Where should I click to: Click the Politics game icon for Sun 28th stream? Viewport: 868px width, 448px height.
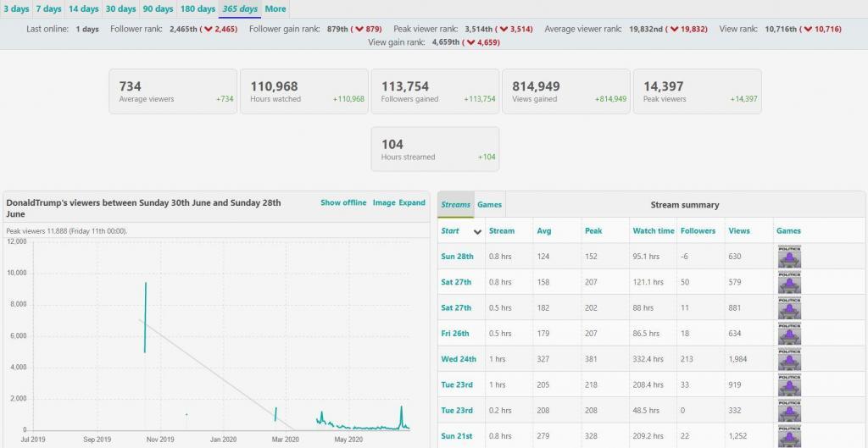(x=789, y=257)
